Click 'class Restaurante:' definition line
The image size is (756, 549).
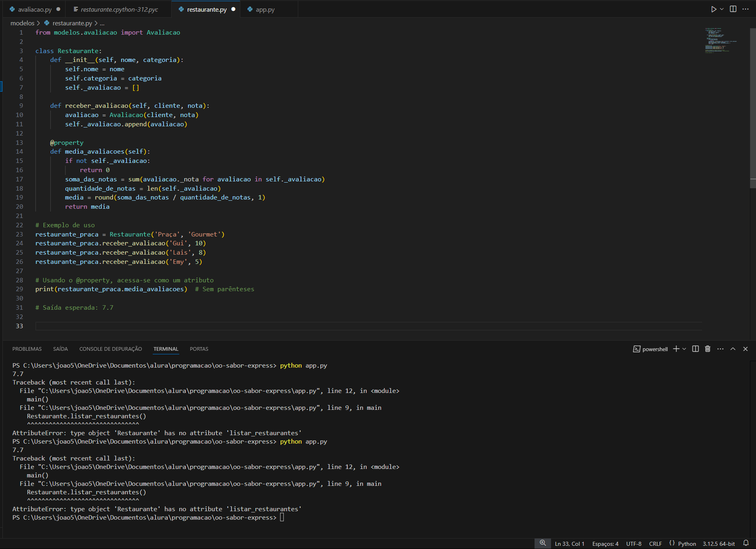point(68,51)
